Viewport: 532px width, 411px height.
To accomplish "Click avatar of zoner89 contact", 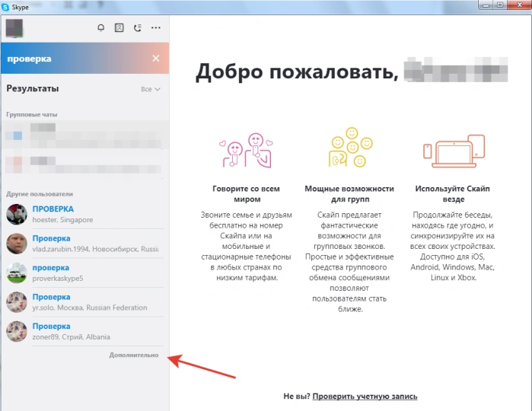I will tap(17, 331).
